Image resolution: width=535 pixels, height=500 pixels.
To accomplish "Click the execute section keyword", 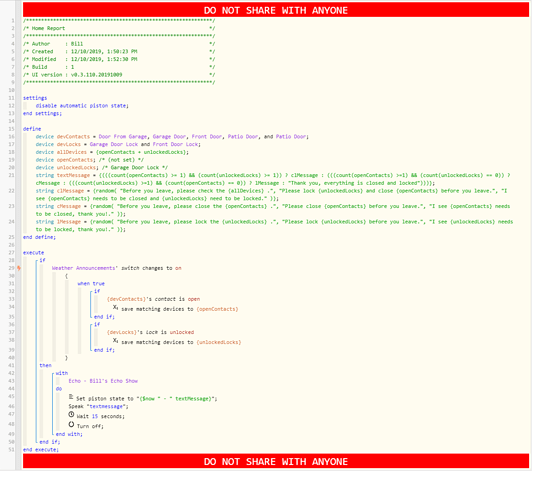I will [x=33, y=253].
